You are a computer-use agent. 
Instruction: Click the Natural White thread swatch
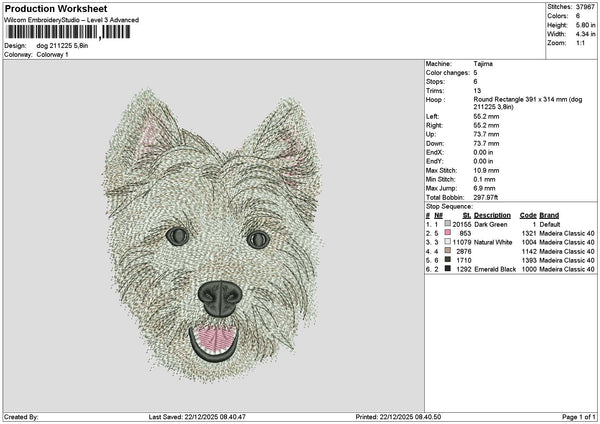coord(447,242)
